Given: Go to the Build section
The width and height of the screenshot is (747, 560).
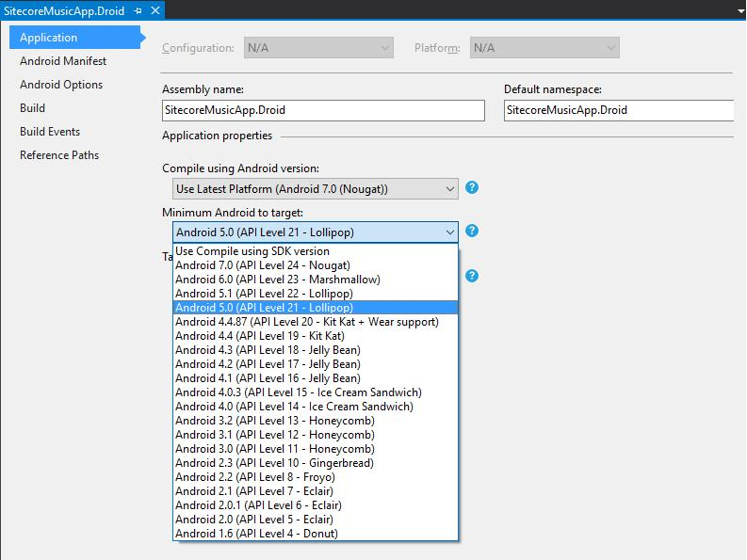Looking at the screenshot, I should point(32,108).
